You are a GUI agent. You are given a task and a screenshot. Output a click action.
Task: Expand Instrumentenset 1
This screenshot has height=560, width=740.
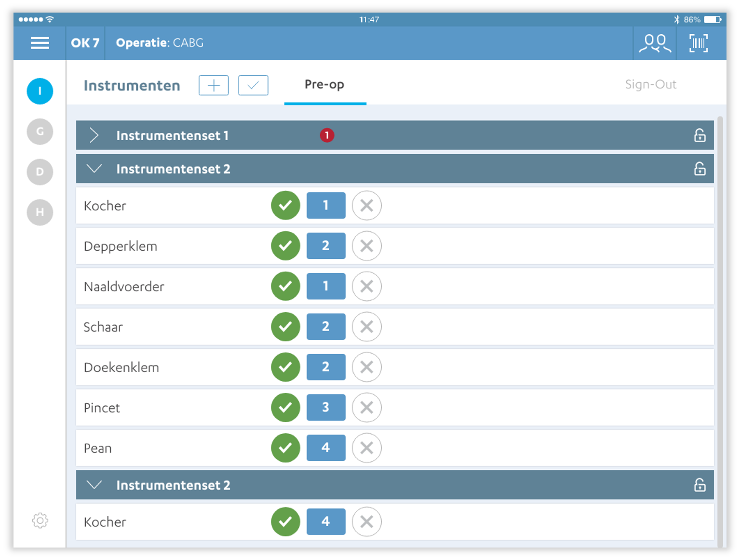[x=94, y=135]
